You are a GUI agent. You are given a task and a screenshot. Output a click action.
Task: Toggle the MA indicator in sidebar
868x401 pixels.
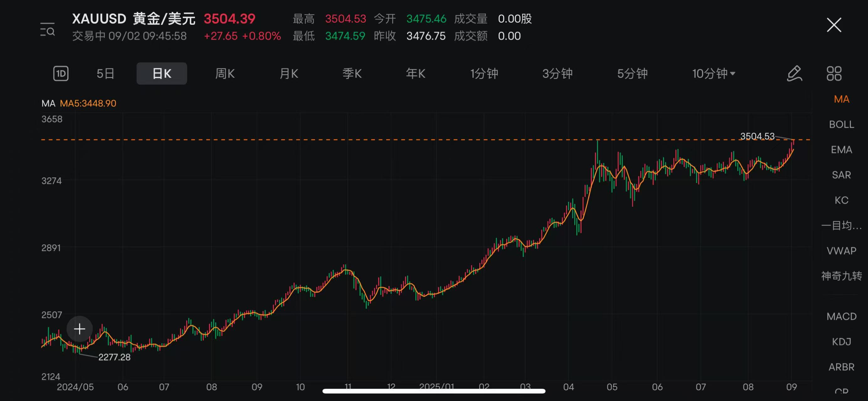pos(841,99)
